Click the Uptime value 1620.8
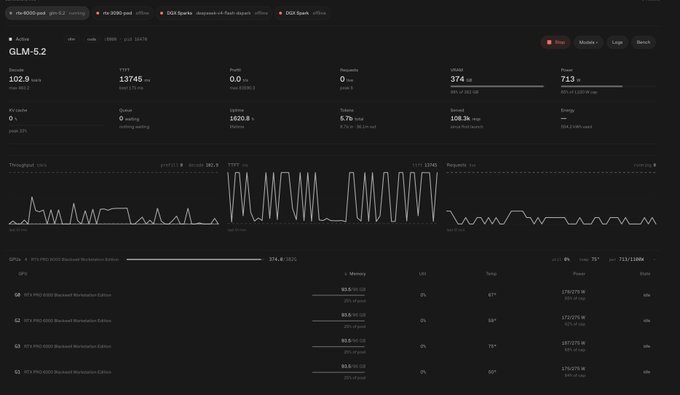The height and width of the screenshot is (395, 680). tap(240, 118)
